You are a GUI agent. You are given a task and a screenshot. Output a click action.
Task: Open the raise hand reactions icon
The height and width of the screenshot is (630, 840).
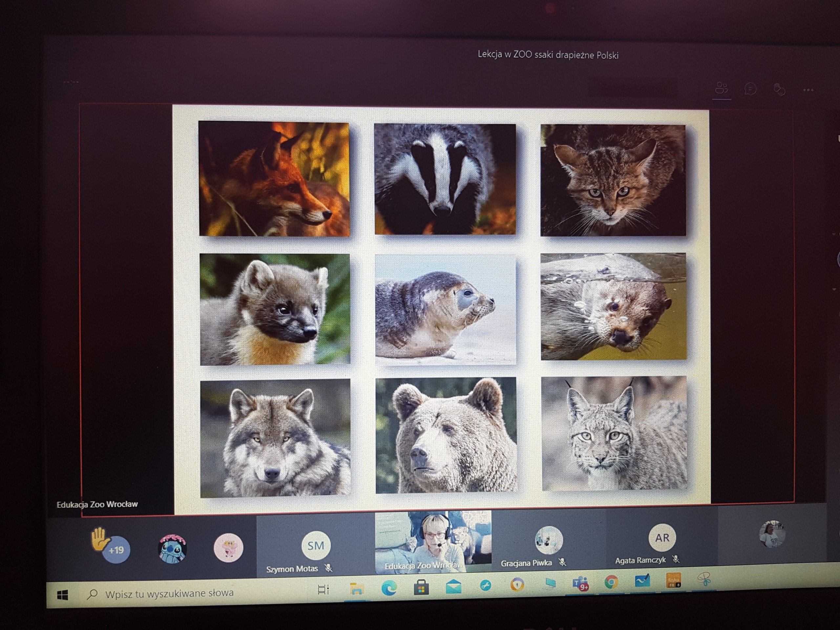click(779, 89)
